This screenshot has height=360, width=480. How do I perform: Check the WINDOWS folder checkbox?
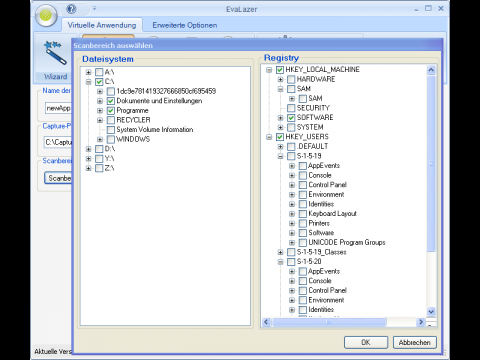tap(111, 139)
